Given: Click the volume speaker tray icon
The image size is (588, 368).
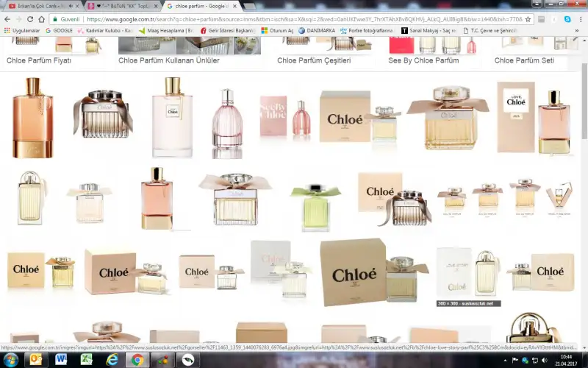Looking at the screenshot, I should point(545,361).
